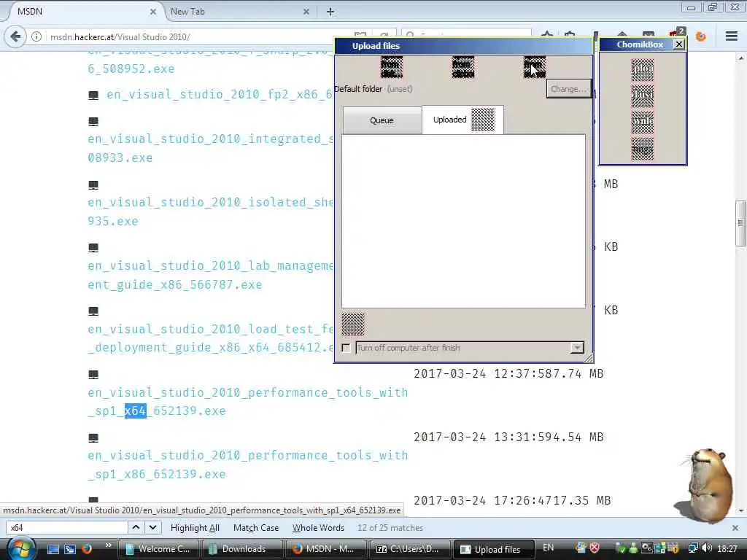Open the 'Turn off computer after finish' dropdown
This screenshot has width=747, height=560.
pos(577,348)
